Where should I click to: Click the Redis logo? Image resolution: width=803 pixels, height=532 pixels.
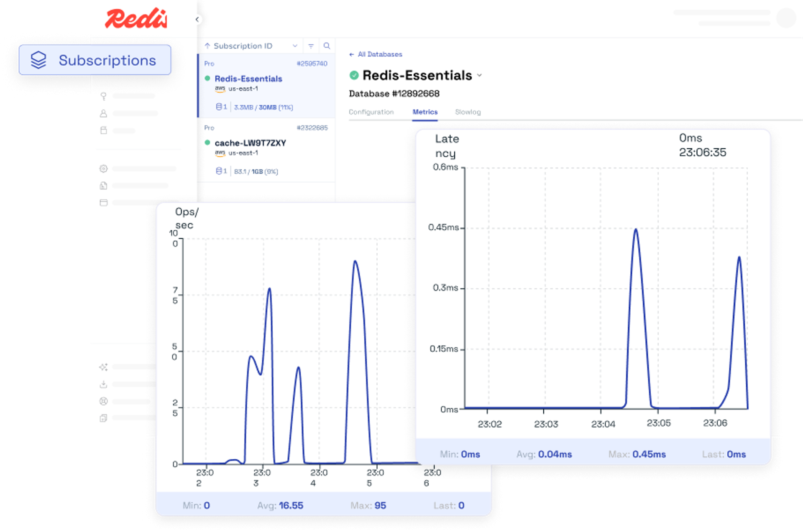click(136, 18)
